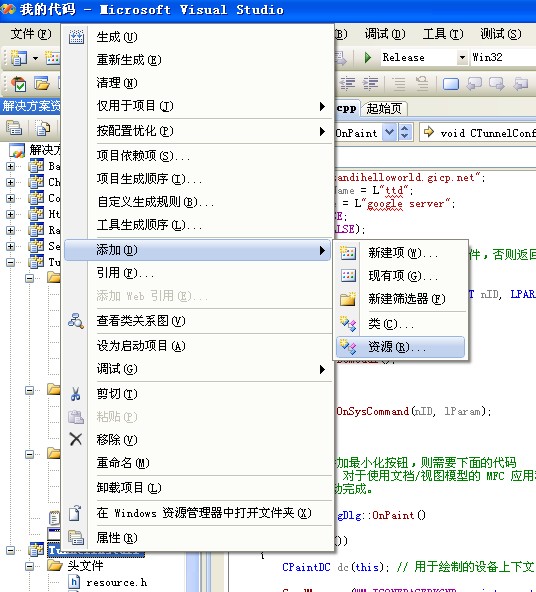
Task: Click 清理 (Clean) menu entry
Action: 198,83
